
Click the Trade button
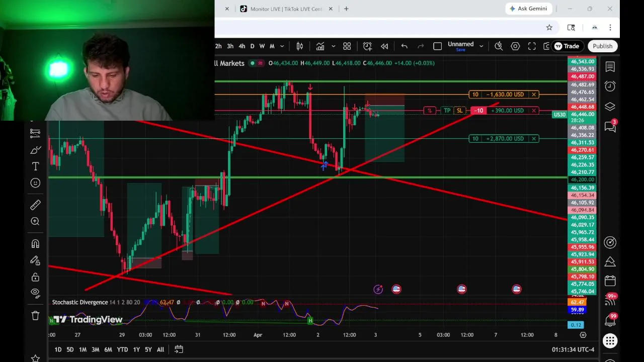point(567,46)
